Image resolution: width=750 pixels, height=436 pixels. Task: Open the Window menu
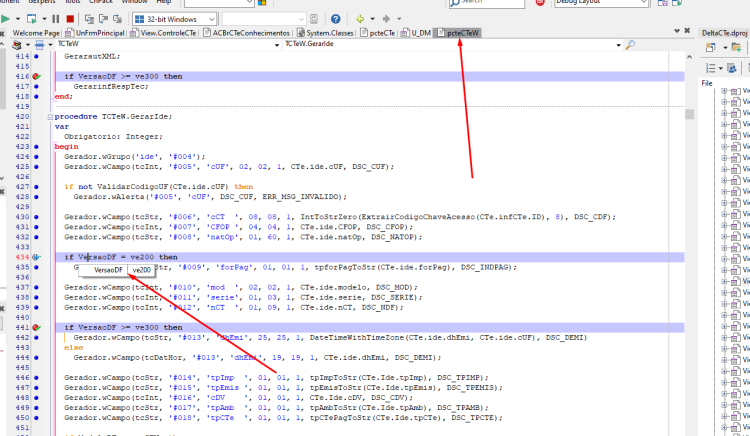click(x=134, y=2)
